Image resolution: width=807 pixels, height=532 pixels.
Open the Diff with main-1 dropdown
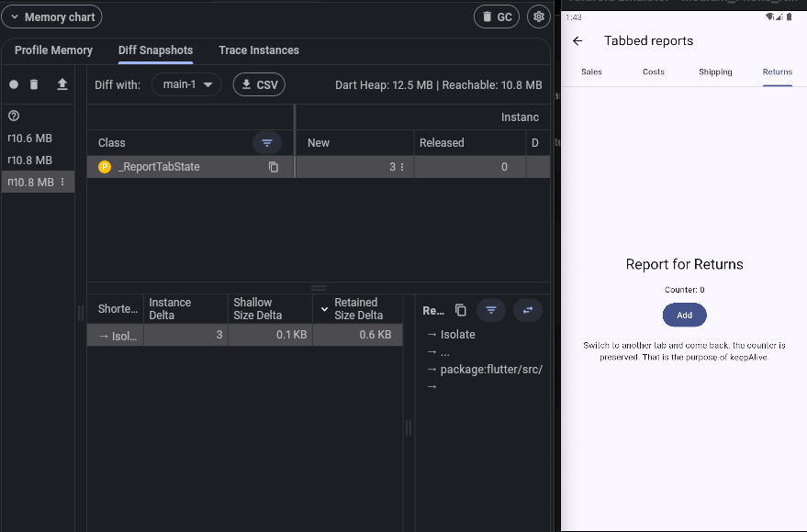point(186,84)
